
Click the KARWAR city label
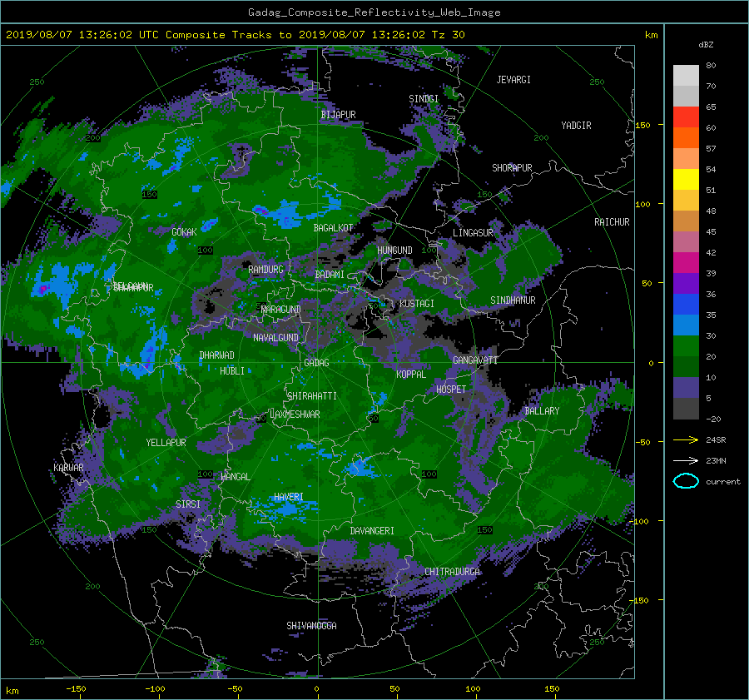[x=68, y=467]
